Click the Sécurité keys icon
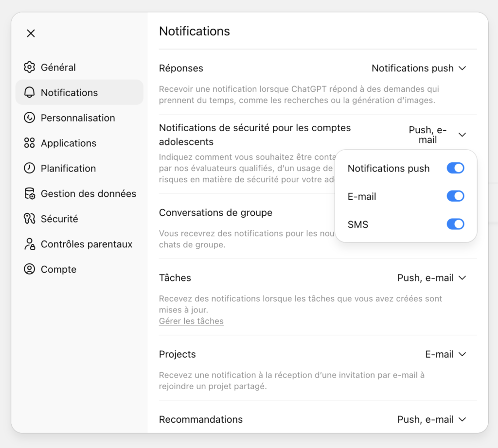498x448 pixels. click(x=30, y=219)
